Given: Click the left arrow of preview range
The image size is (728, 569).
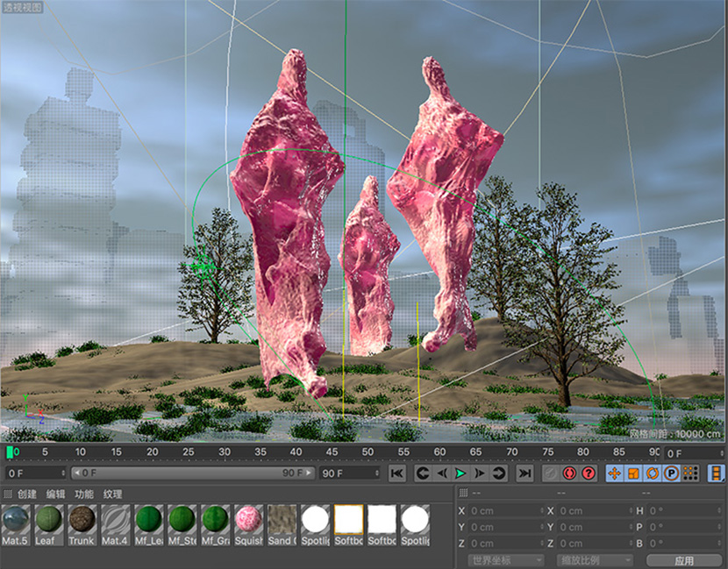Looking at the screenshot, I should point(75,473).
